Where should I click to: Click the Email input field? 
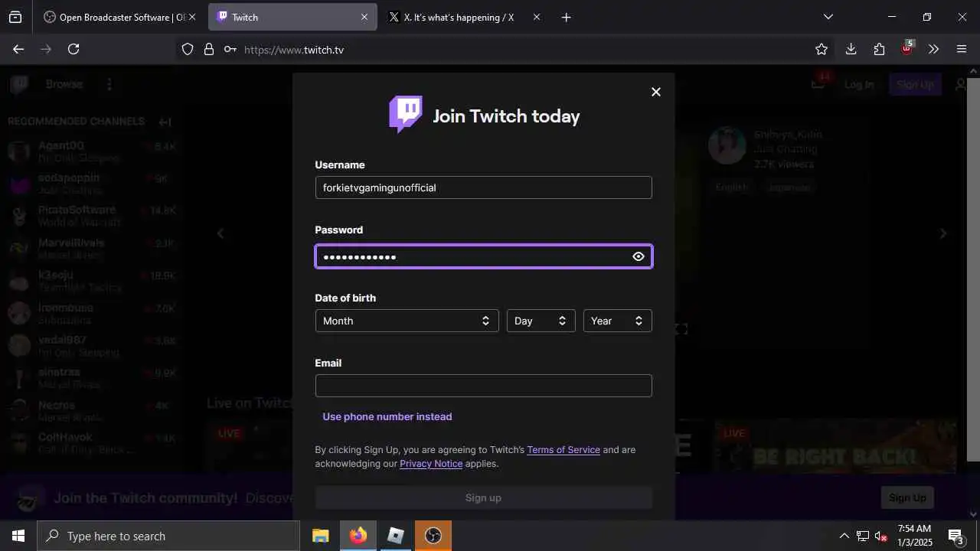pyautogui.click(x=483, y=386)
